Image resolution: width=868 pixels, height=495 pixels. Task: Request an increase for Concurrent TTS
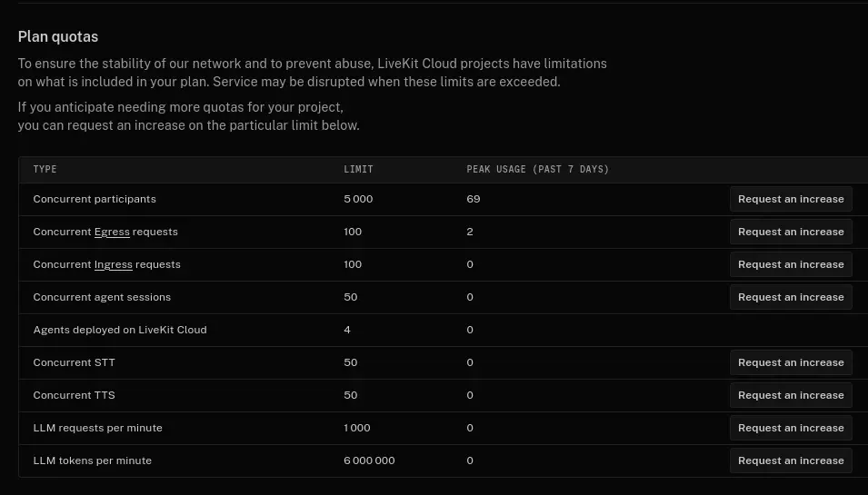[x=791, y=395]
